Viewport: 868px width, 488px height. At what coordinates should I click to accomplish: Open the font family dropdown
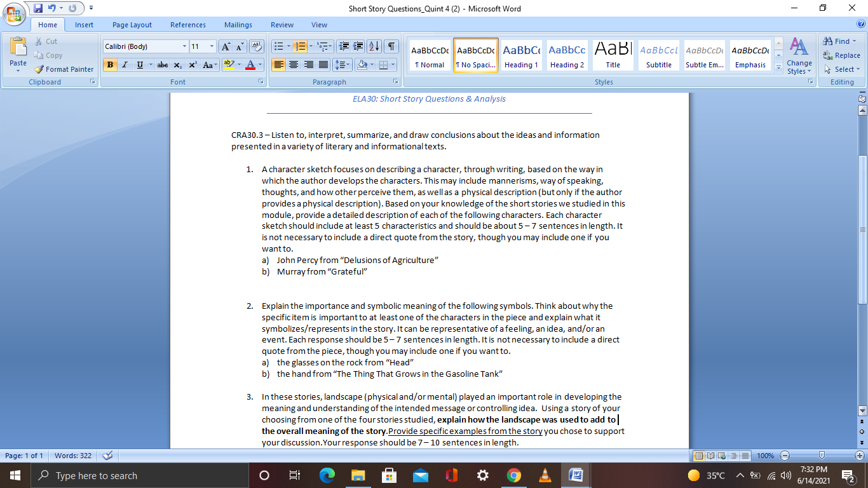(186, 46)
